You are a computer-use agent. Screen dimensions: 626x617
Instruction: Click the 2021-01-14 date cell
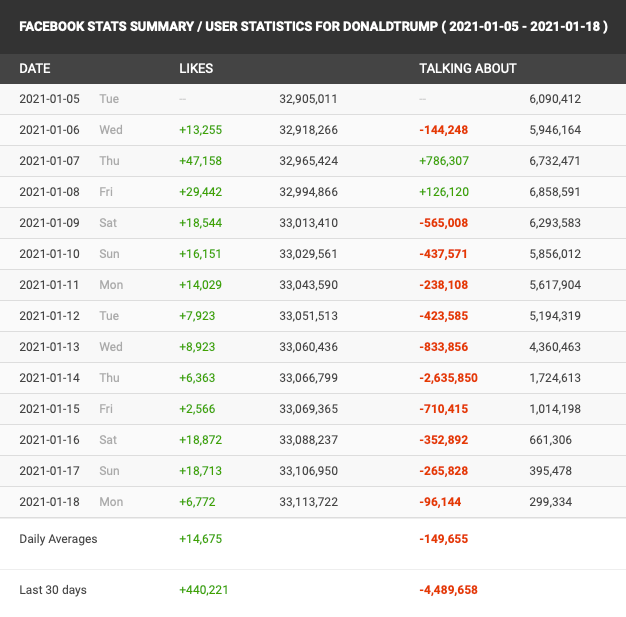pos(48,378)
